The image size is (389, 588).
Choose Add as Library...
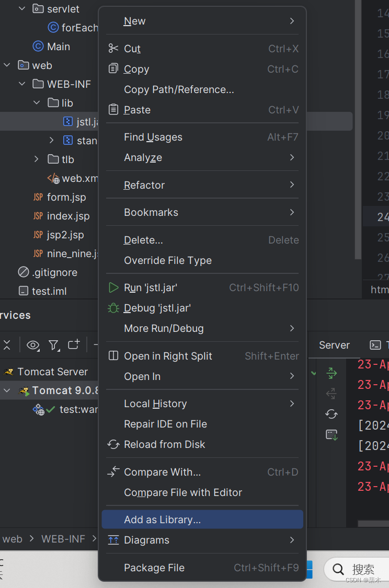coord(202,520)
